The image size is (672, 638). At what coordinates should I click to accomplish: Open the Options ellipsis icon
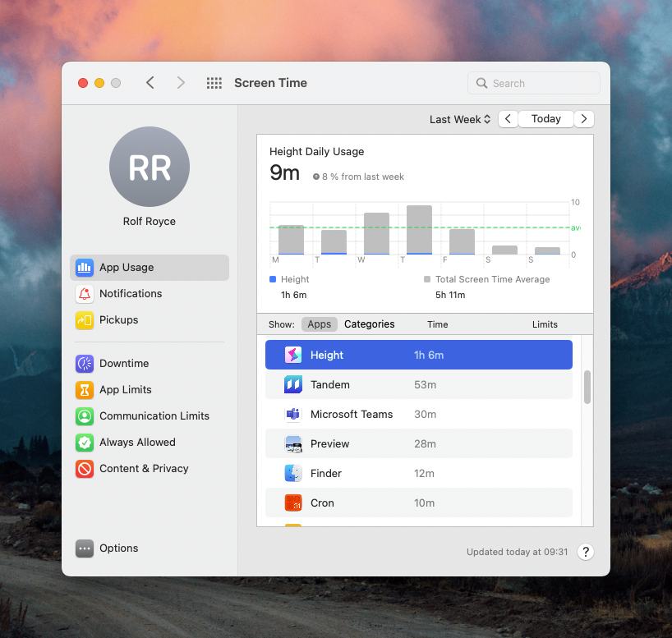pos(85,548)
